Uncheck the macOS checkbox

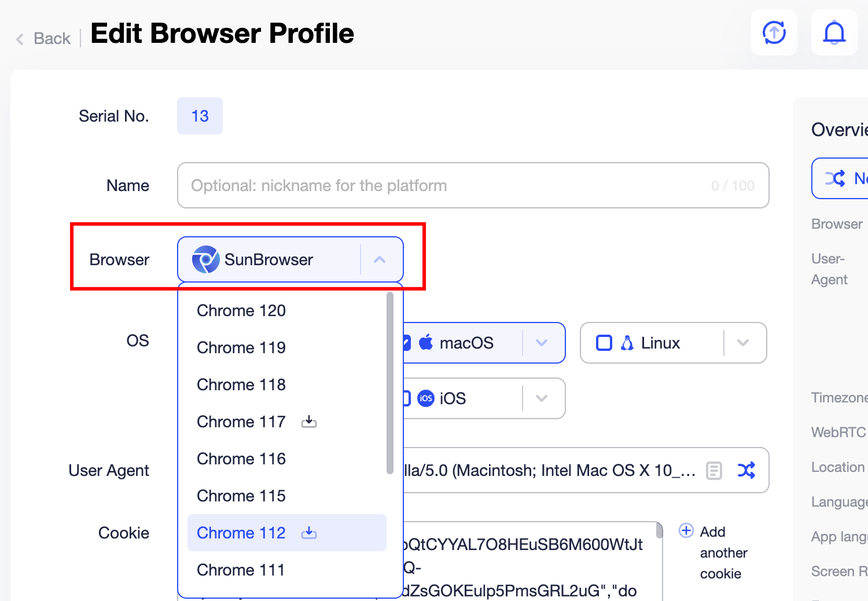(407, 343)
